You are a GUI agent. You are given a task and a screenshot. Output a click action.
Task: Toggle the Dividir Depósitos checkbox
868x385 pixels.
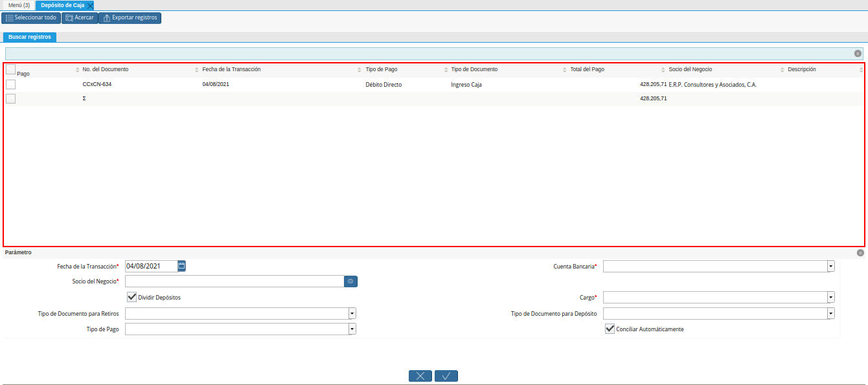click(132, 297)
